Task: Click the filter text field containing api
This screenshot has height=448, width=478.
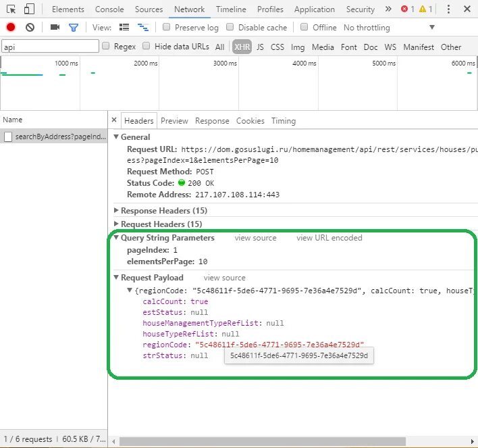Action: 51,47
